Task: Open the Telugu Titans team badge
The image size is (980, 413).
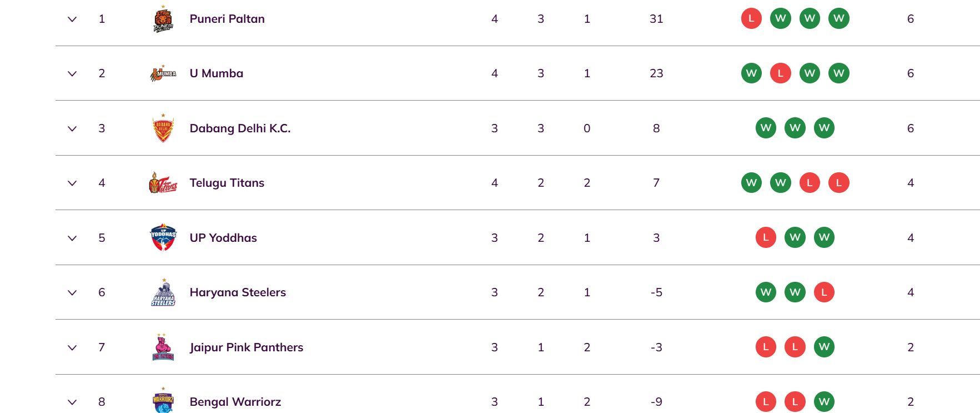Action: (x=162, y=182)
